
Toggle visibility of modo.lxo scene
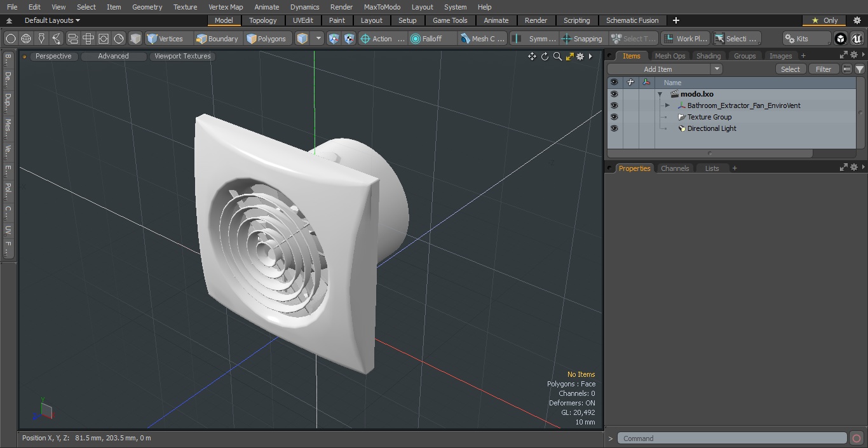tap(614, 94)
